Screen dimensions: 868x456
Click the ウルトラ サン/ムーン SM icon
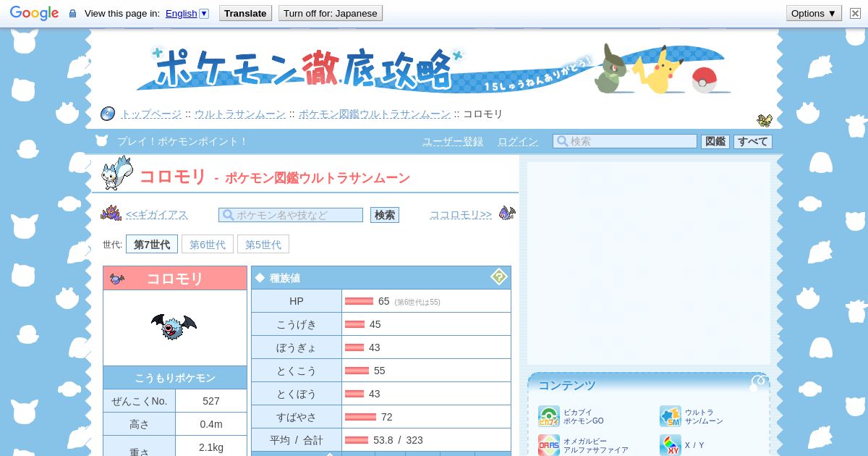pyautogui.click(x=671, y=416)
